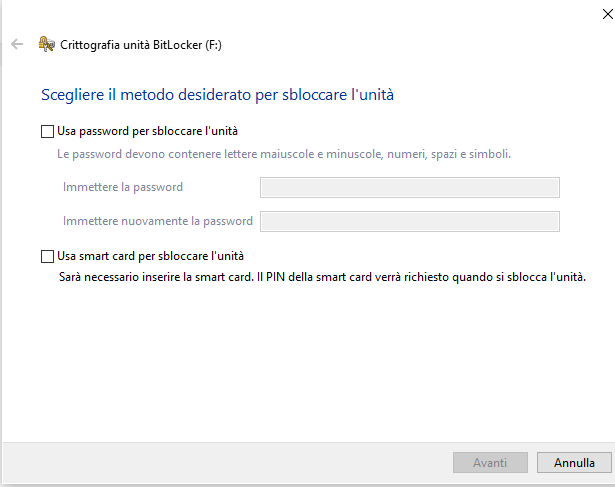Click the left window border edge

[1, 243]
